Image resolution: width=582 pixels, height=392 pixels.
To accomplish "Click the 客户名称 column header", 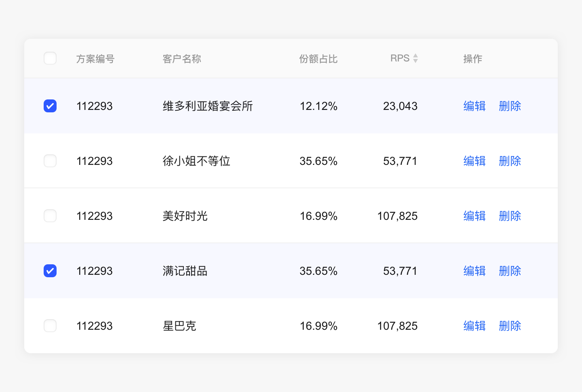I will (181, 59).
